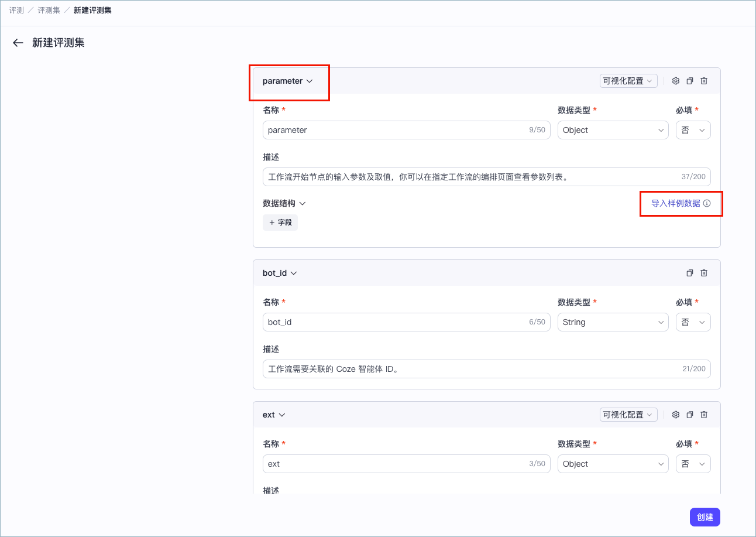Delete the bot_id field card

(x=704, y=273)
